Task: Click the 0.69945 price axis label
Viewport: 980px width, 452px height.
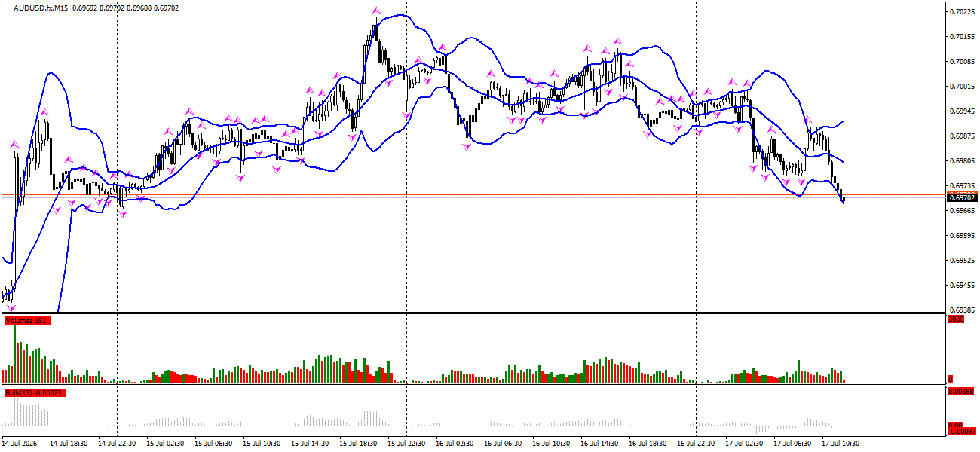Action: [963, 111]
